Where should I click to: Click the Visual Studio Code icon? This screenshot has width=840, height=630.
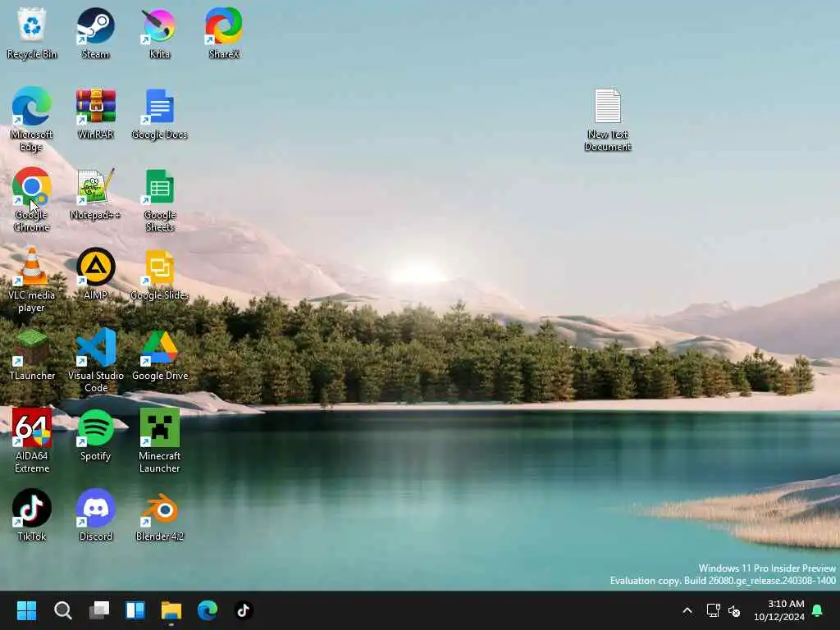coord(95,361)
